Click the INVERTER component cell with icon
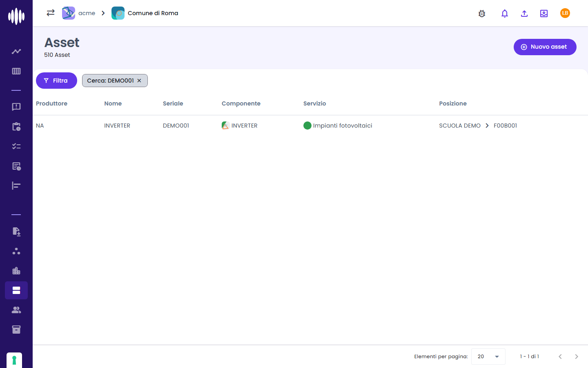This screenshot has height=368, width=588. 240,126
